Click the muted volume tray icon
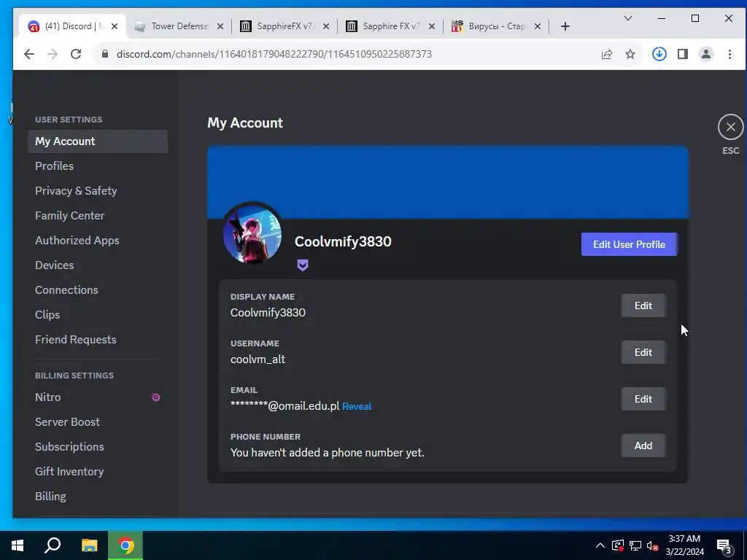 tap(653, 545)
